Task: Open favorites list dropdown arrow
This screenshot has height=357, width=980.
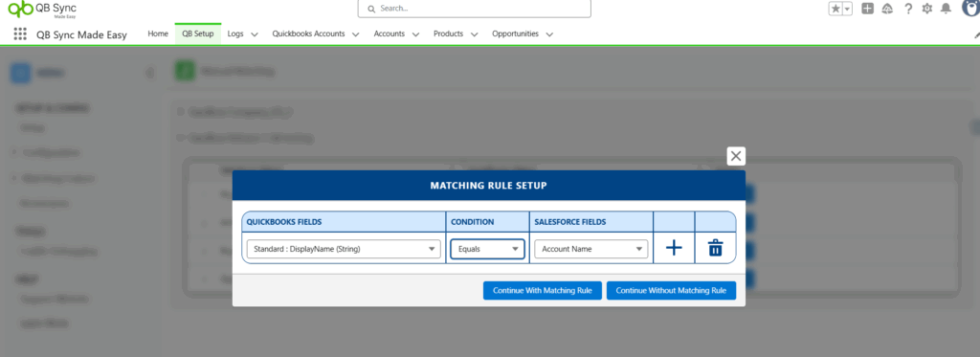Action: coord(848,8)
